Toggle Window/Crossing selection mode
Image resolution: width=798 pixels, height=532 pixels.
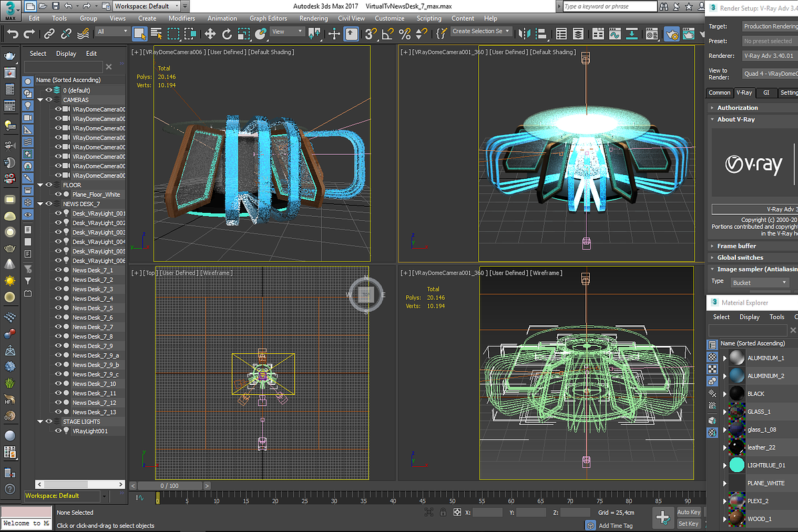pos(192,33)
